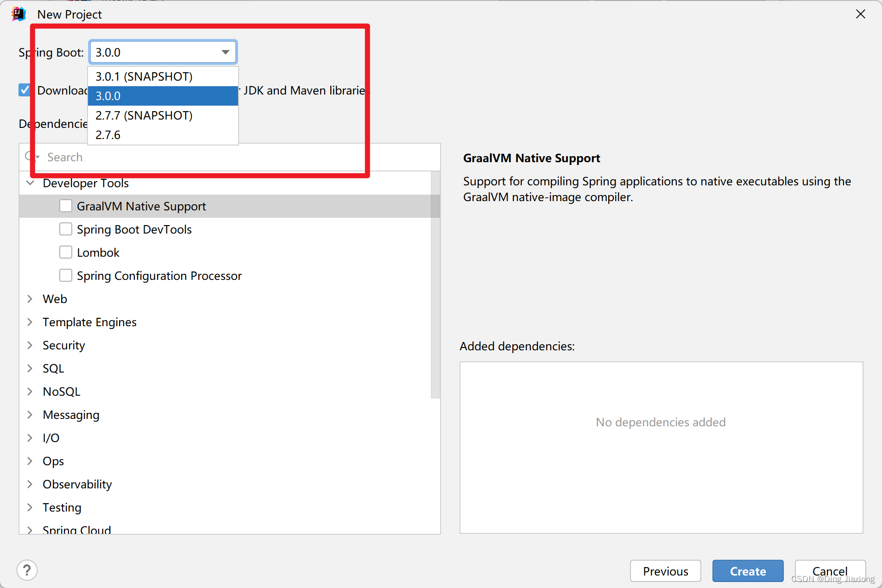Viewport: 882px width, 588px height.
Task: Select the Observability tree label
Action: click(77, 484)
